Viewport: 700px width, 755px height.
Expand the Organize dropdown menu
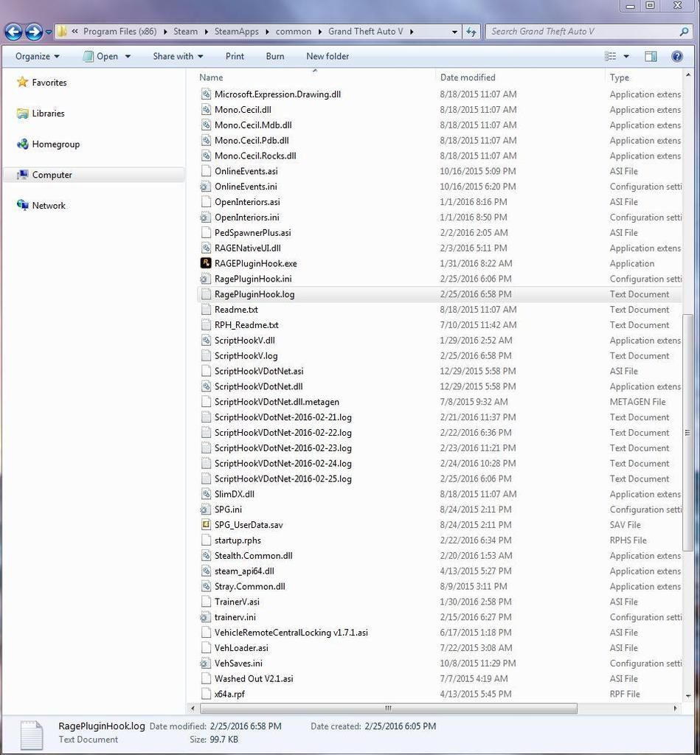(x=37, y=56)
